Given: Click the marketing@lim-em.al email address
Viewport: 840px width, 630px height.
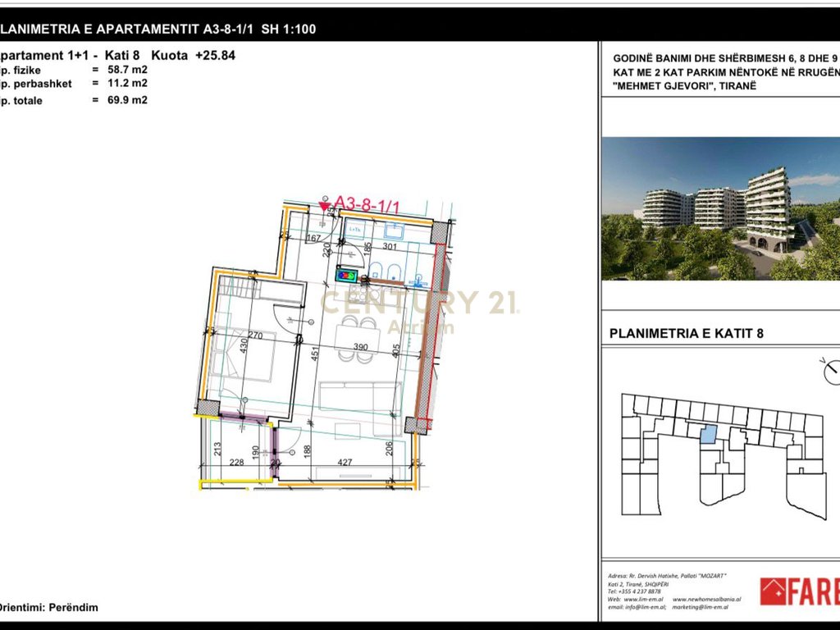Looking at the screenshot, I should click(x=700, y=607).
